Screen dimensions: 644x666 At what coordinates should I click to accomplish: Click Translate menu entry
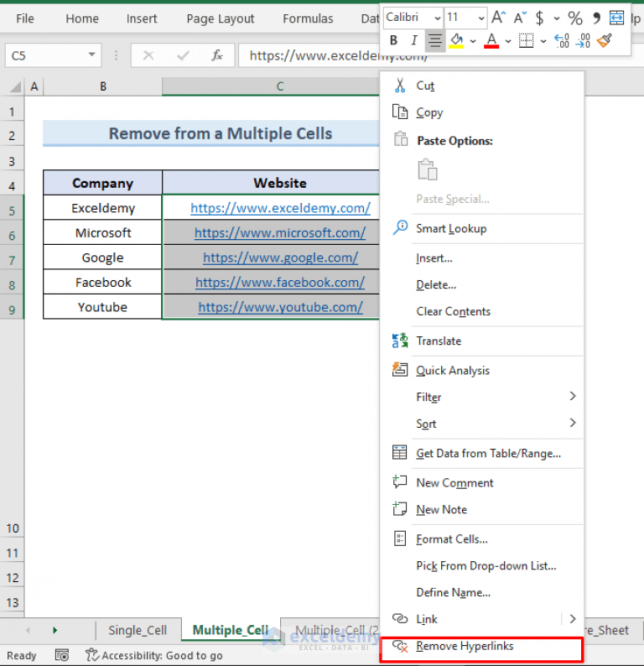point(482,341)
